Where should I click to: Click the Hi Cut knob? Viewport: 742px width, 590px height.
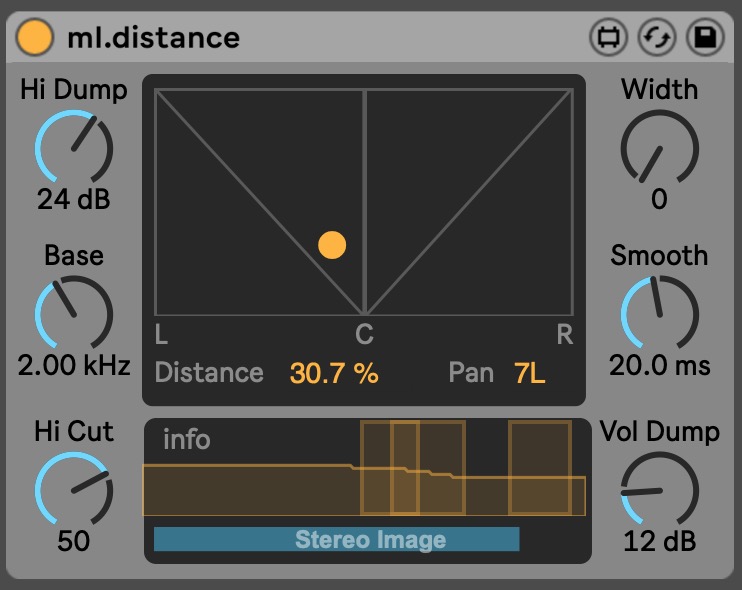tap(74, 489)
